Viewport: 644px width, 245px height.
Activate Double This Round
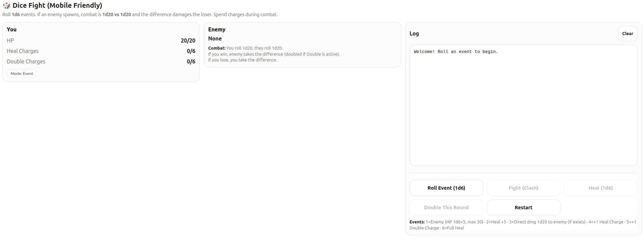pos(446,208)
